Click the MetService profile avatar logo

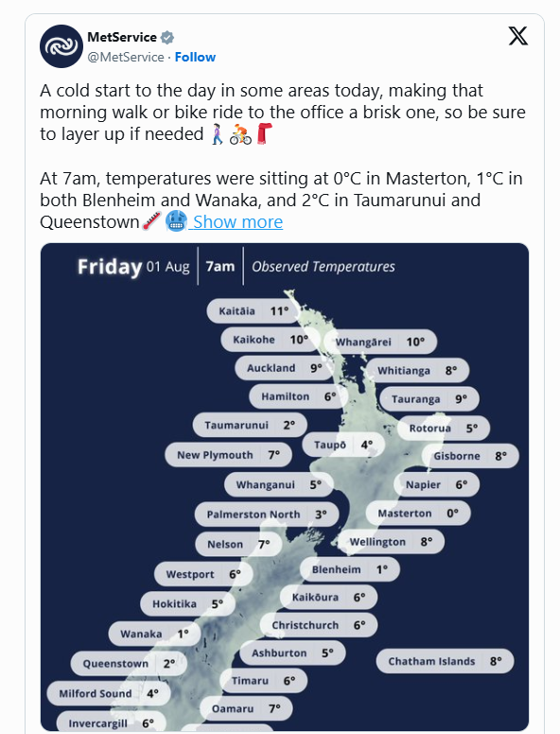pyautogui.click(x=61, y=46)
